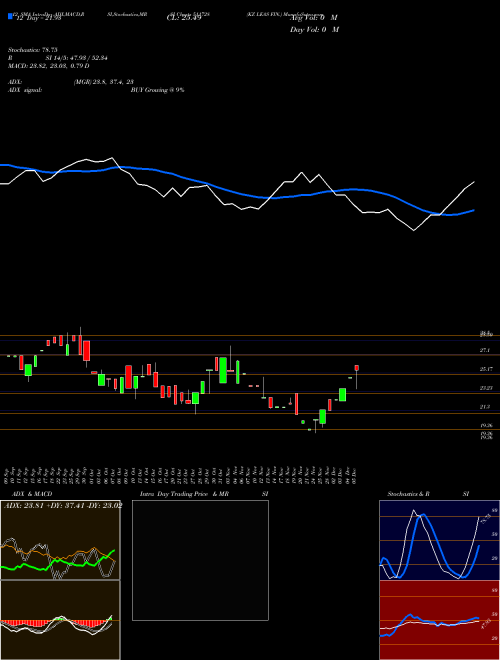Click the 23.23 price axis label
Screen dimensions: 500x660
pos(486,388)
